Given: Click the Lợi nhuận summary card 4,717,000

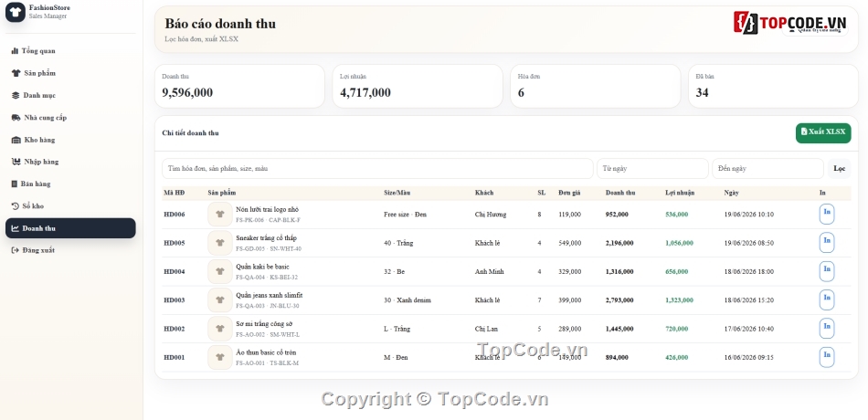Looking at the screenshot, I should (x=418, y=87).
